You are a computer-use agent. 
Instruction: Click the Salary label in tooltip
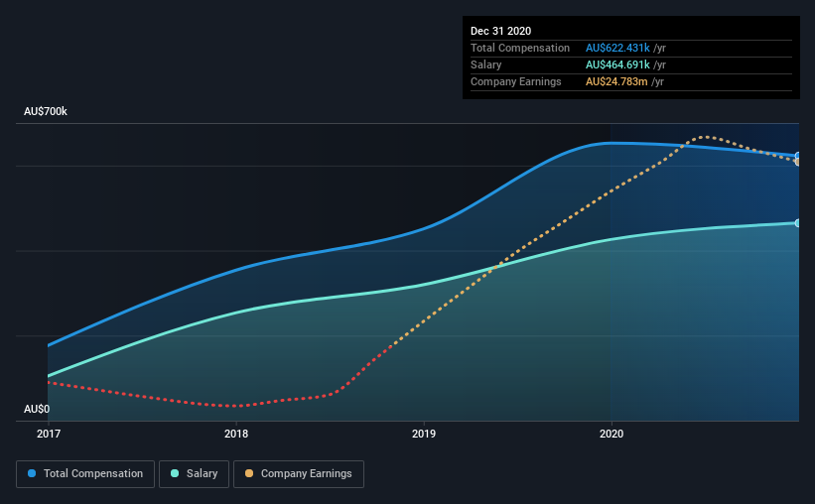(486, 64)
